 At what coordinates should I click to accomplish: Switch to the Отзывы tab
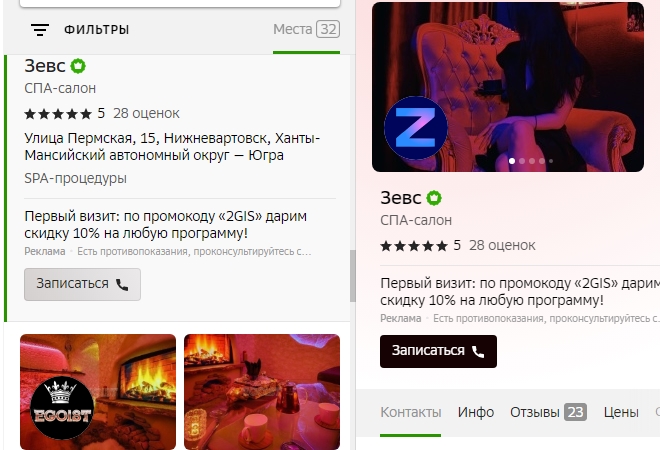548,412
